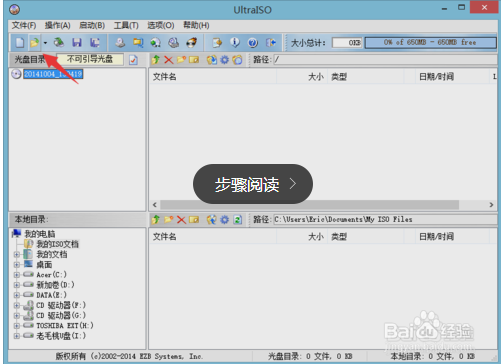Viewport: 501px width, 364px height.
Task: Click the gear icon in 光盘目录 toolbar
Action: pyautogui.click(x=225, y=60)
